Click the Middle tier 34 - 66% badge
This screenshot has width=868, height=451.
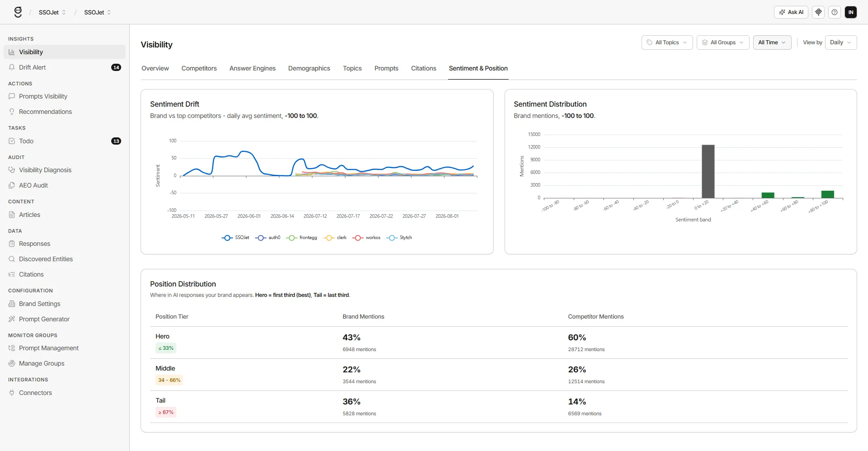(169, 380)
